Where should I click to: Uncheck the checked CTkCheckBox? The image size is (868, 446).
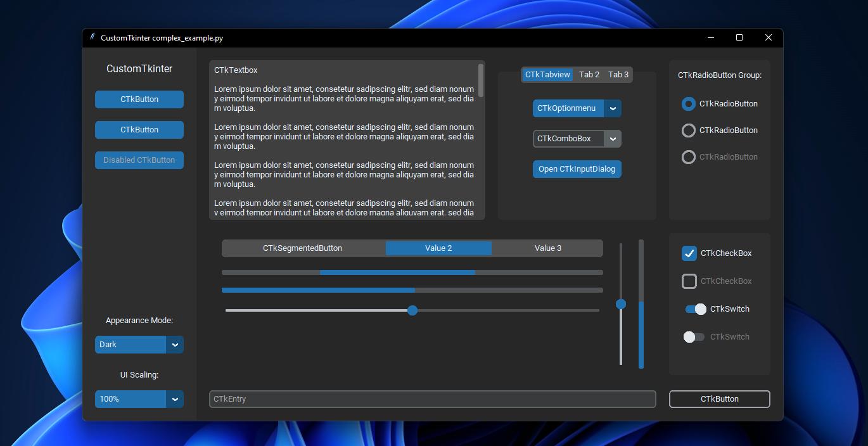pyautogui.click(x=689, y=253)
